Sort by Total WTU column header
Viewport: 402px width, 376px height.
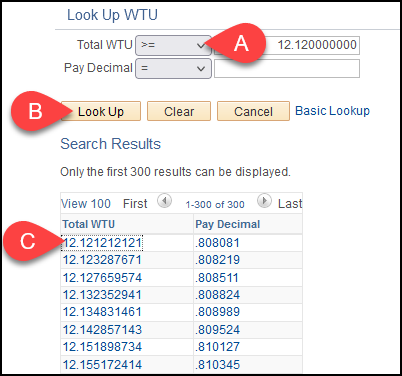pyautogui.click(x=89, y=224)
